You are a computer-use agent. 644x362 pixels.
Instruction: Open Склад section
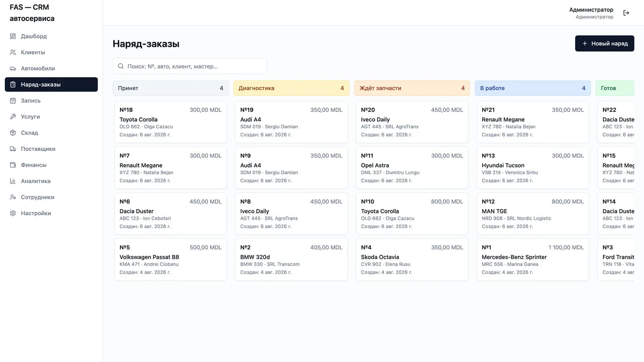click(51, 133)
